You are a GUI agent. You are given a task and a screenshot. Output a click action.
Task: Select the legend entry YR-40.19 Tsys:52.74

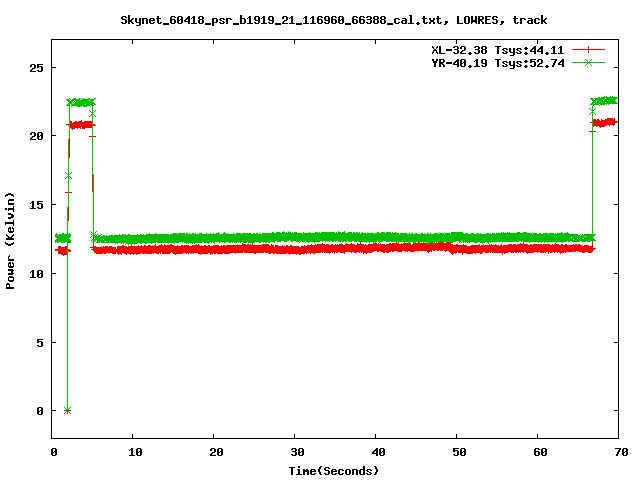click(x=498, y=63)
